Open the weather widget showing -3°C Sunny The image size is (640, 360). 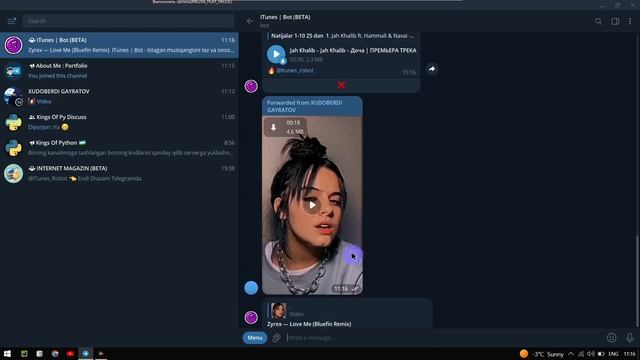click(x=542, y=354)
